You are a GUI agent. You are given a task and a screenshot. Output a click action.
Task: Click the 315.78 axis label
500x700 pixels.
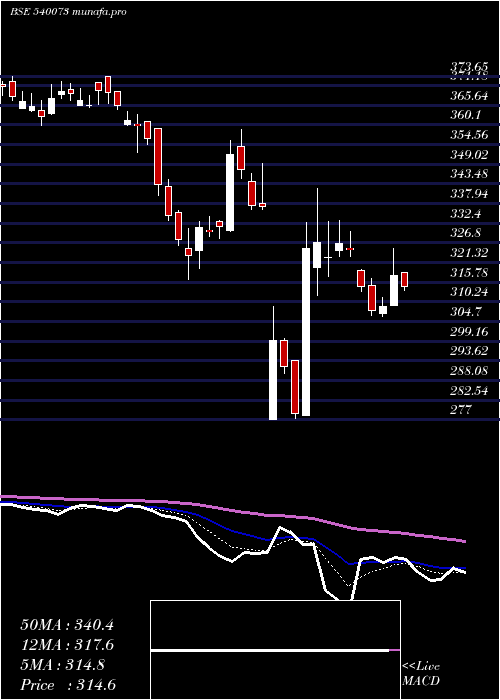click(469, 272)
